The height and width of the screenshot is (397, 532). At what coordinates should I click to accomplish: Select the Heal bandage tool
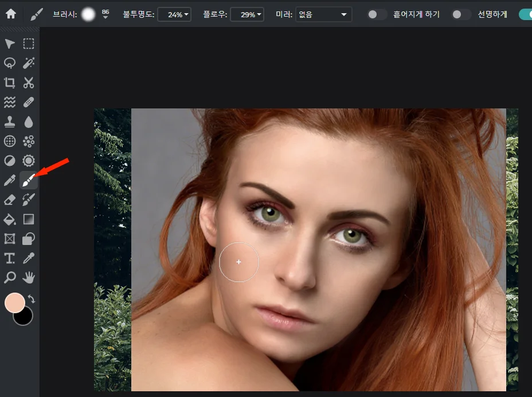click(x=29, y=102)
